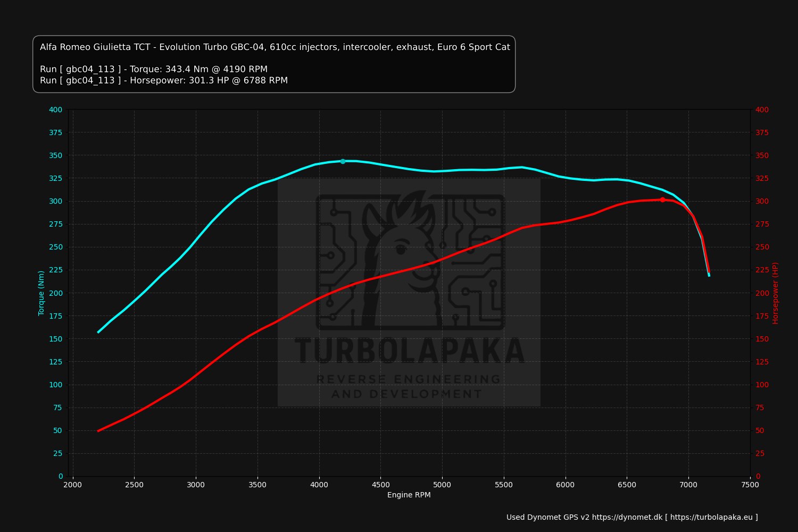Click the starting point of the red horsepower curve
Image resolution: width=798 pixels, height=532 pixels.
click(x=98, y=430)
